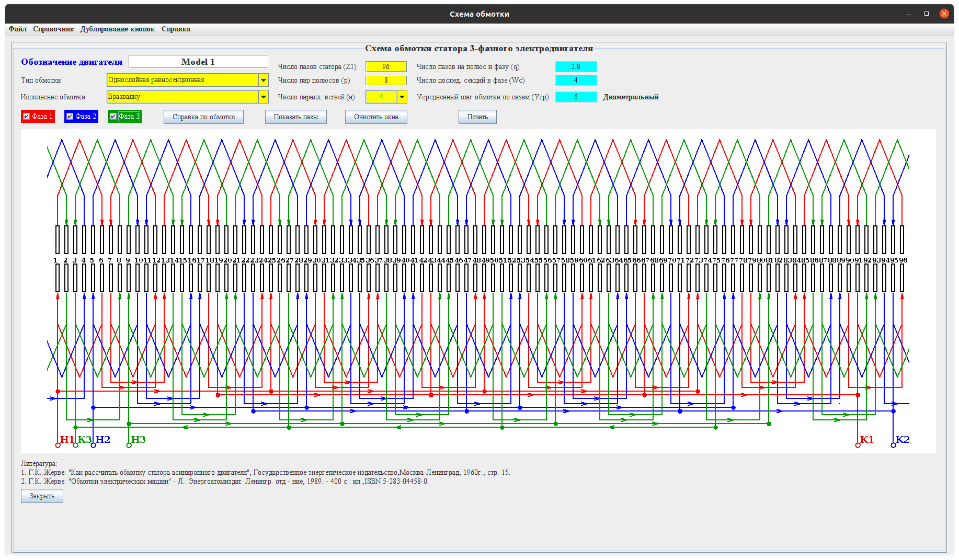Open the Исполнение обмотки dropdown arrow
The image size is (959, 560).
pyautogui.click(x=264, y=97)
